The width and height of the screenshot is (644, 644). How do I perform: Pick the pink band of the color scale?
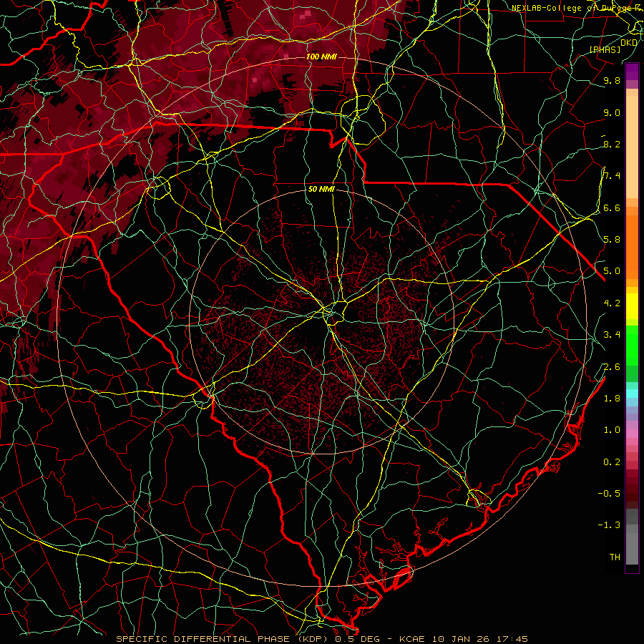(x=632, y=434)
